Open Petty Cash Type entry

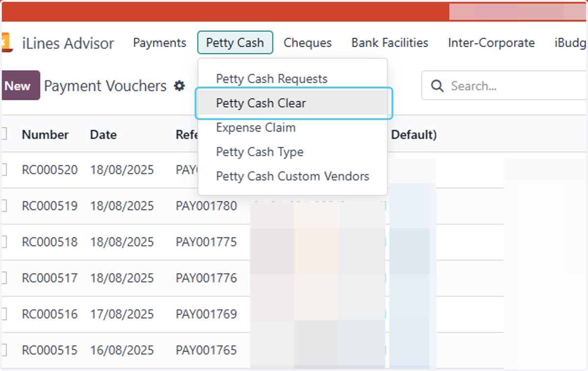pyautogui.click(x=293, y=152)
